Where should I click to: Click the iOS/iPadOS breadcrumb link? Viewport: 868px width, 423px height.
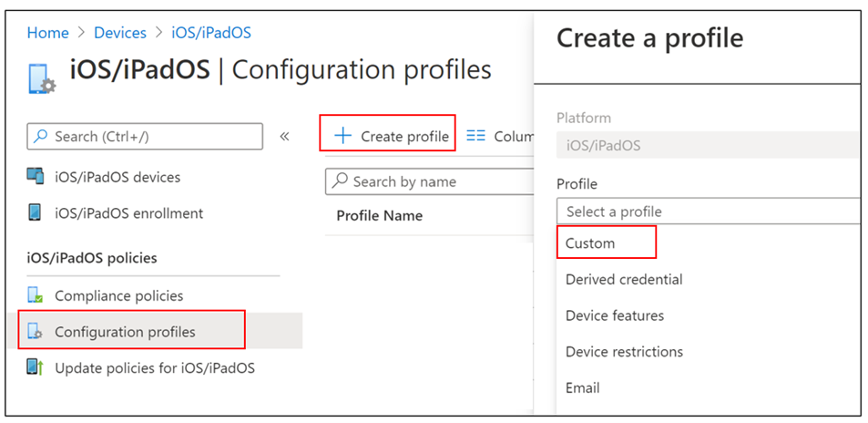click(211, 33)
